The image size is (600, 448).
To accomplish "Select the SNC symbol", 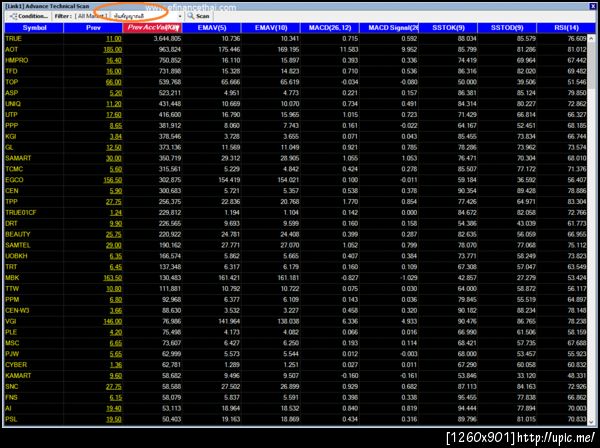I will pyautogui.click(x=11, y=387).
